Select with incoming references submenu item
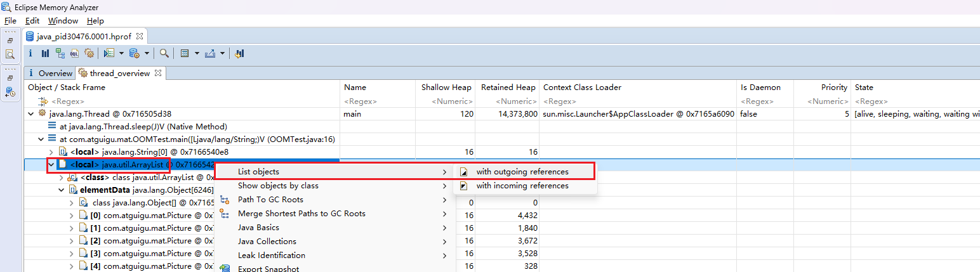 pyautogui.click(x=525, y=186)
